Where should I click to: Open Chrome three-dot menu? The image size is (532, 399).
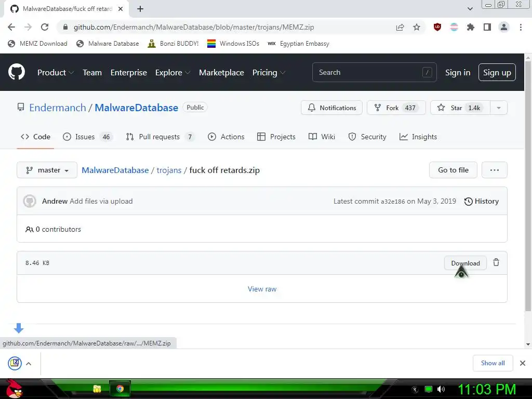coord(521,27)
